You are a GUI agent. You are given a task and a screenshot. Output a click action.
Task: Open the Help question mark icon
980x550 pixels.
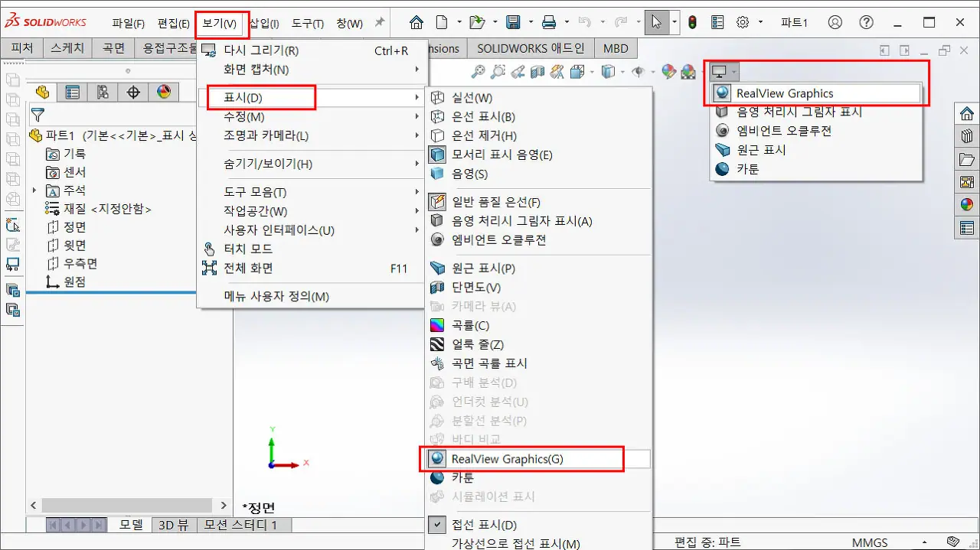pyautogui.click(x=866, y=22)
